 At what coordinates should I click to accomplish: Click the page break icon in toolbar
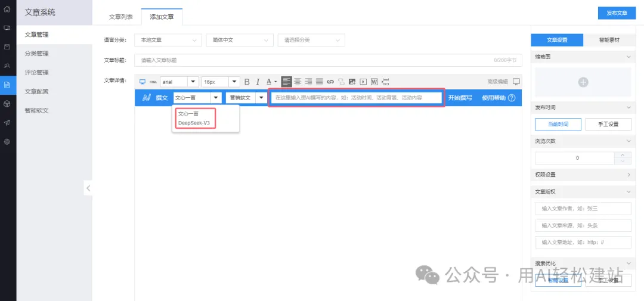pos(385,82)
